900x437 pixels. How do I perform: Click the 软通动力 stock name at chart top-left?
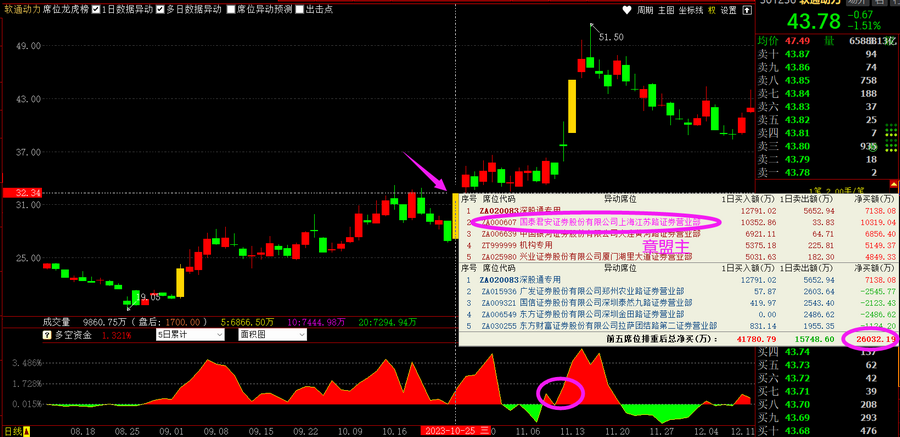pyautogui.click(x=21, y=9)
